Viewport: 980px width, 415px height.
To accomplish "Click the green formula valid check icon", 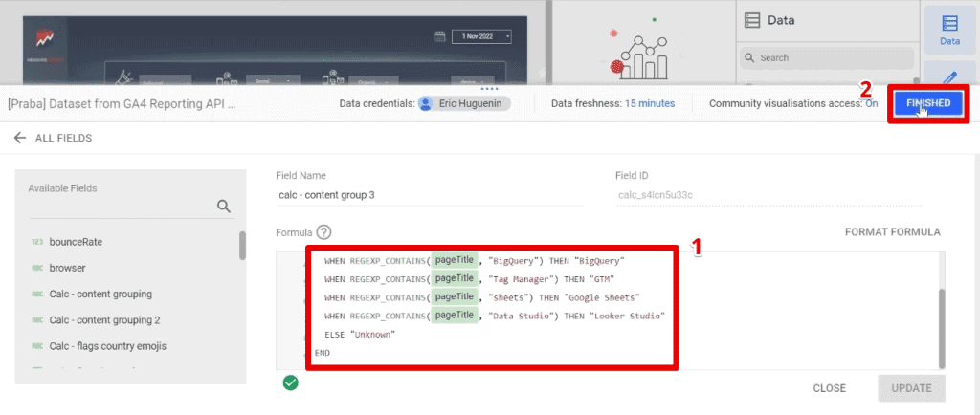I will coord(290,382).
